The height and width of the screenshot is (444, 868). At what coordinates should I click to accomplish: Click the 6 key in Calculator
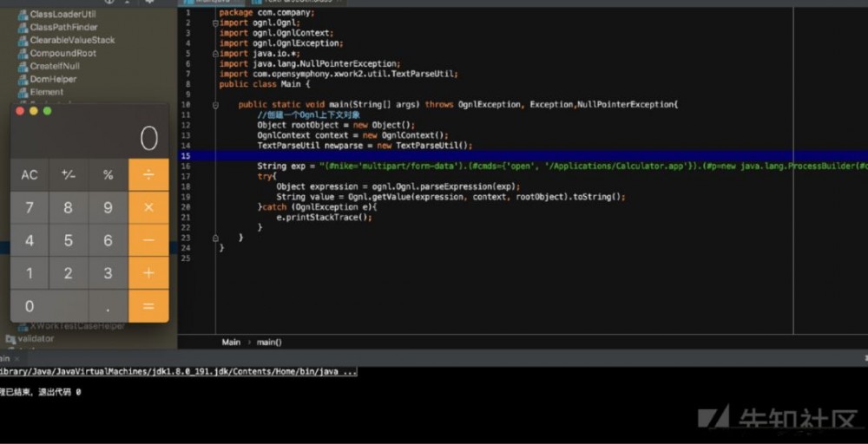tap(108, 240)
